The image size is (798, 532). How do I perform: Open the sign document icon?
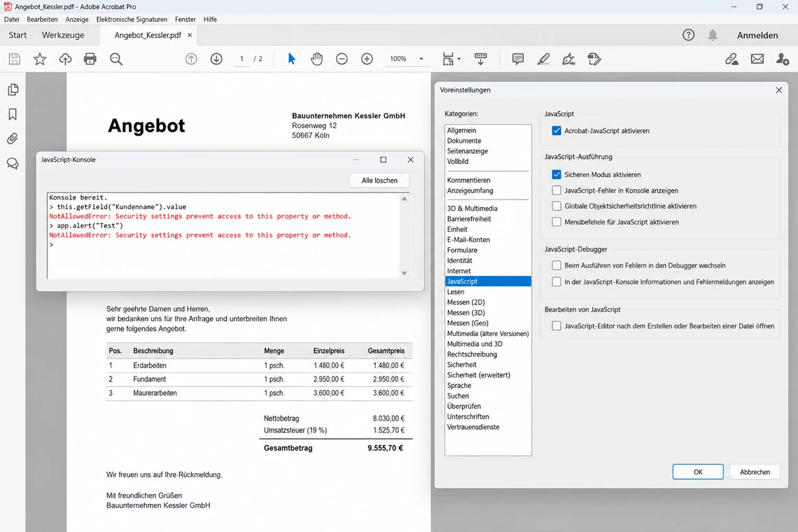pyautogui.click(x=568, y=59)
